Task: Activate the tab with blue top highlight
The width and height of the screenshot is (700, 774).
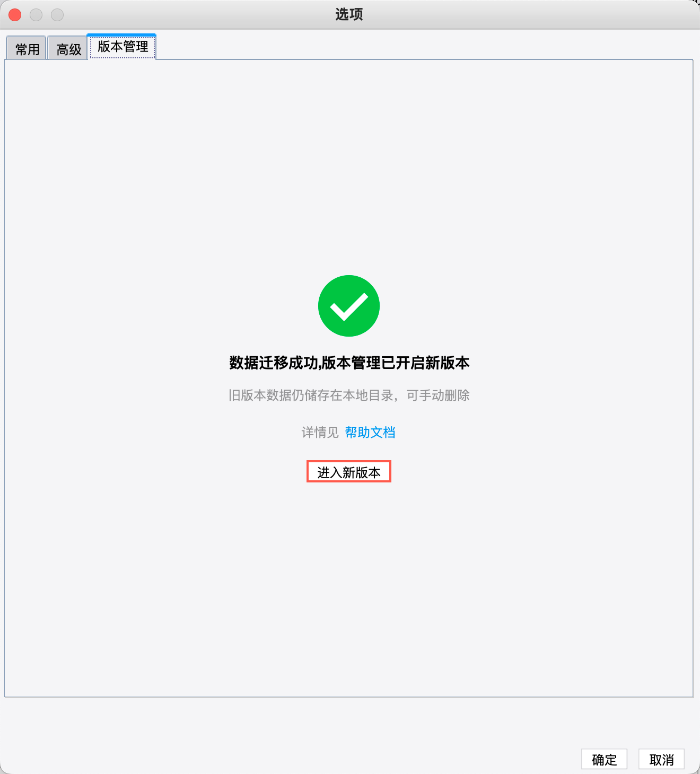Action: (122, 47)
